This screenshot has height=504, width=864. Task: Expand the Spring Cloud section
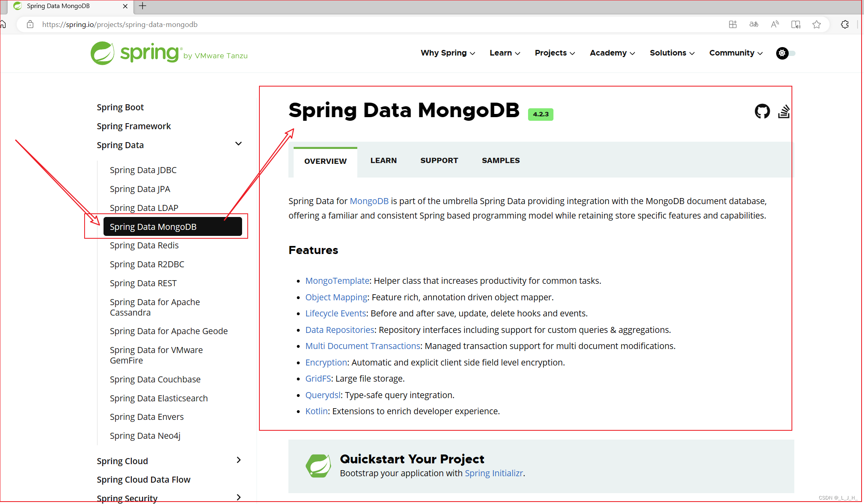click(x=238, y=460)
